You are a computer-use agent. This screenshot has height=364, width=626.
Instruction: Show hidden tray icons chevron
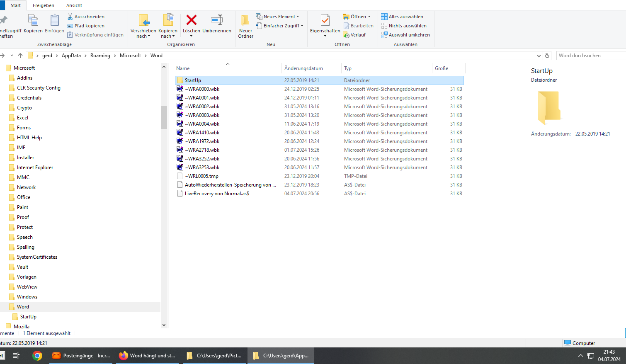580,356
